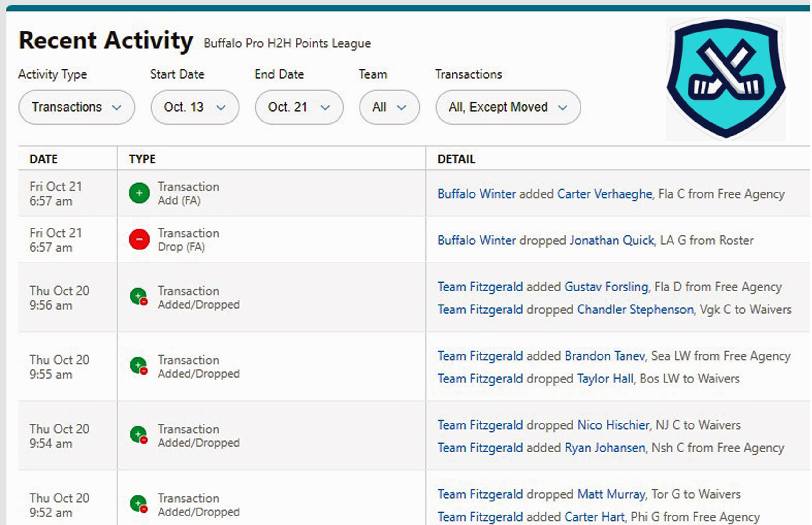Click the Jonathan Quick player link
This screenshot has width=812, height=525.
point(612,240)
